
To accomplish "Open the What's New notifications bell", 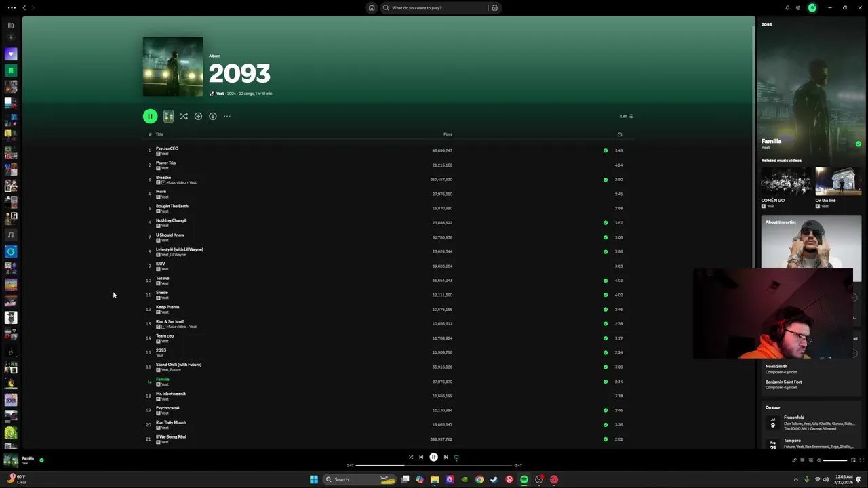I will (787, 8).
